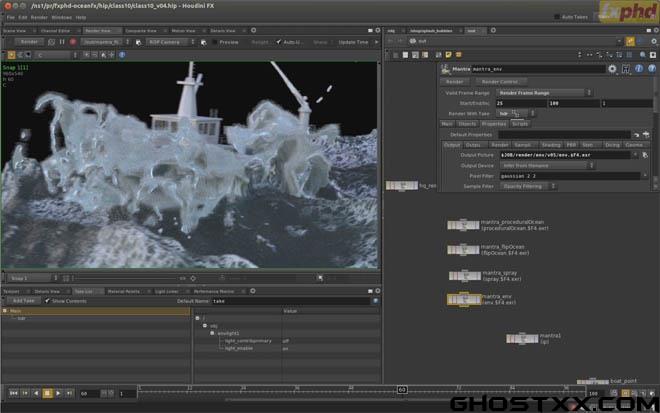Click the Render Control button

[x=500, y=82]
